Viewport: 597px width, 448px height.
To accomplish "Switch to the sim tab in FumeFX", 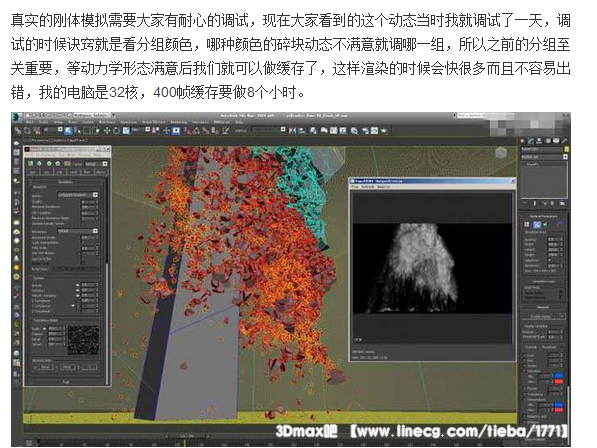I will coord(47,172).
